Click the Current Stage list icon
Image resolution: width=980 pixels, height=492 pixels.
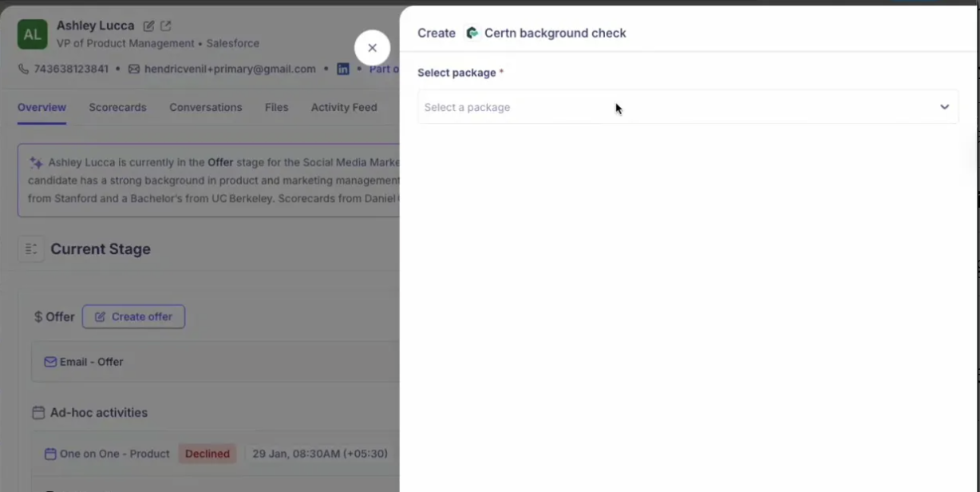30,249
